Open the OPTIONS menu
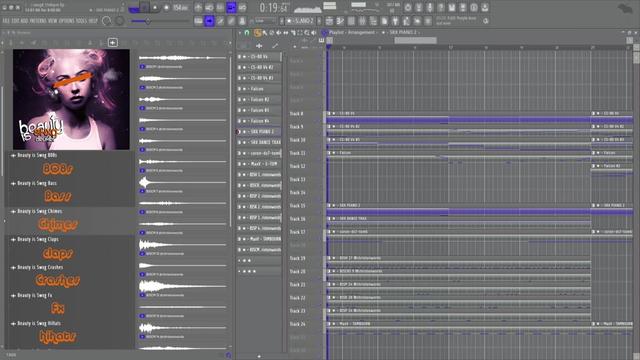Viewport: 640px width, 360px height. (x=68, y=21)
